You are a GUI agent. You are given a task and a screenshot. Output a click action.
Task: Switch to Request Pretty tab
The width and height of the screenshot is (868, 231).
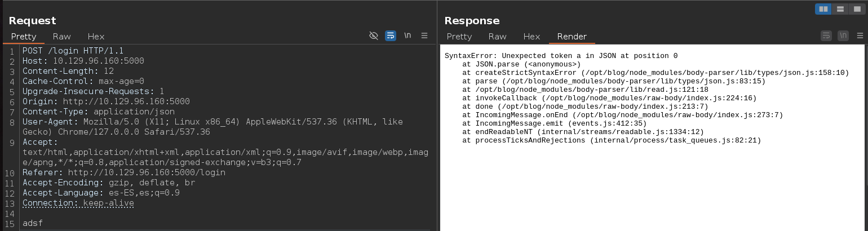(x=24, y=36)
